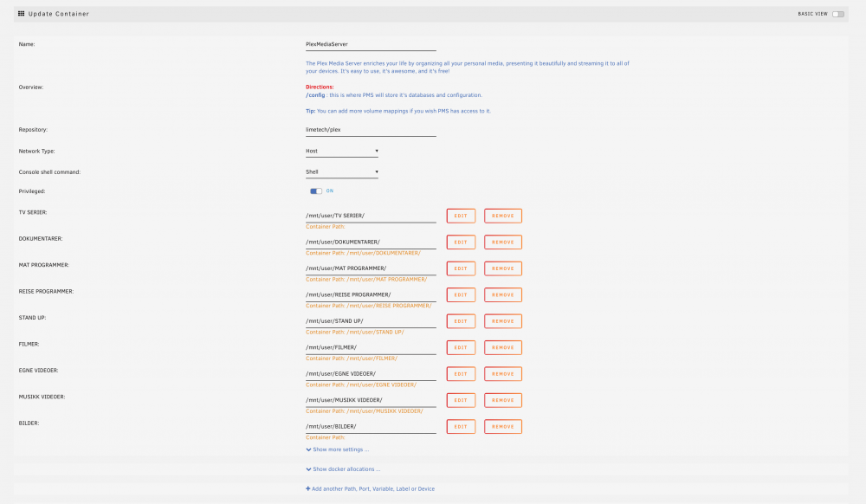
Task: Click Add another Path, Port, Variable link
Action: (x=370, y=489)
